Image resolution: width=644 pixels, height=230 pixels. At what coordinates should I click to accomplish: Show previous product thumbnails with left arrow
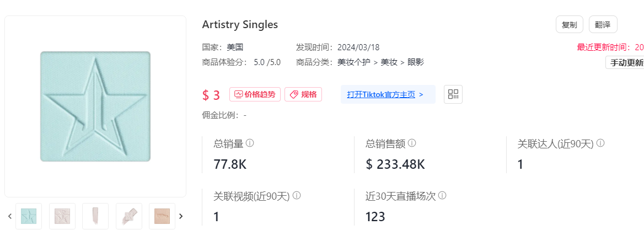coord(10,216)
